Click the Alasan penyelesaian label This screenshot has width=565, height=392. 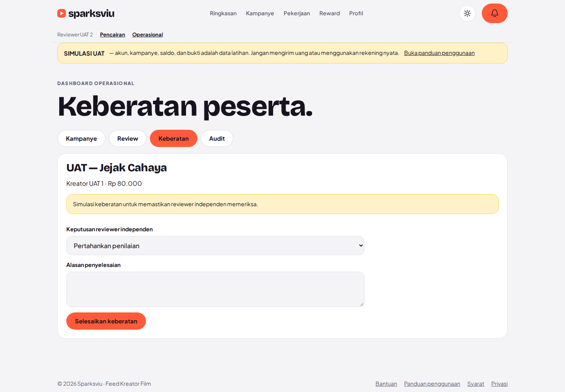pos(93,265)
